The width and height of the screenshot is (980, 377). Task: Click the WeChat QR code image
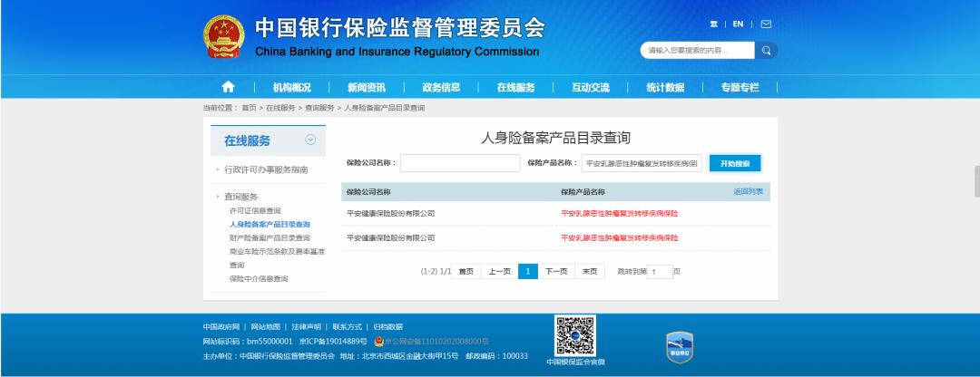click(575, 335)
